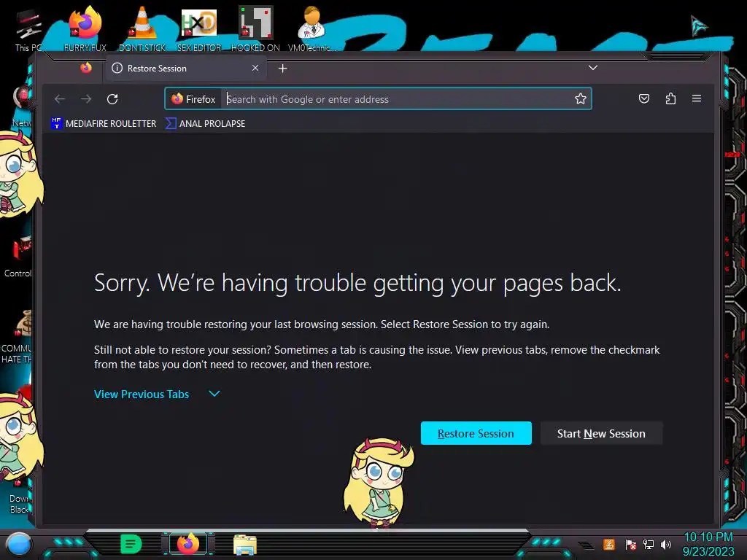Open the network tray icon

(x=649, y=544)
